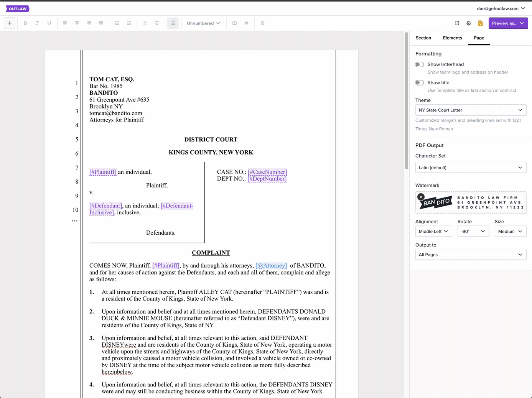Open the Unnumbered numbering style dropdown
The height and width of the screenshot is (398, 532).
pyautogui.click(x=203, y=23)
